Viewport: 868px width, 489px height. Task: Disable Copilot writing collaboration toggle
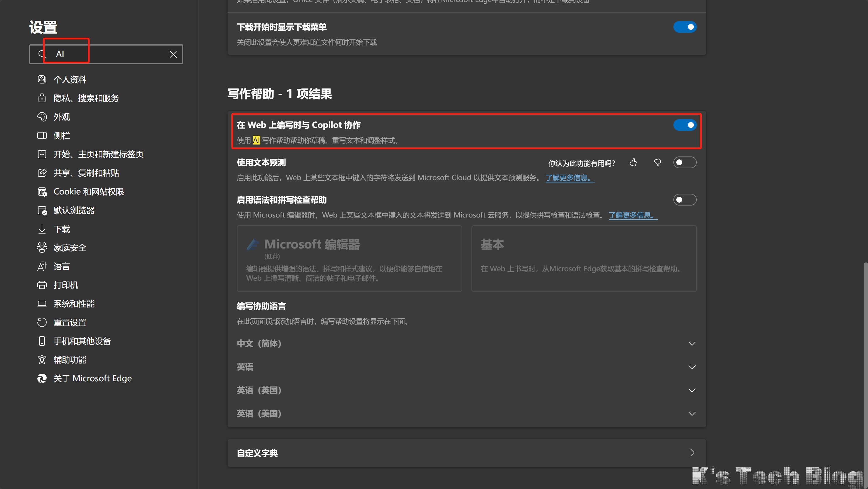[x=684, y=125]
